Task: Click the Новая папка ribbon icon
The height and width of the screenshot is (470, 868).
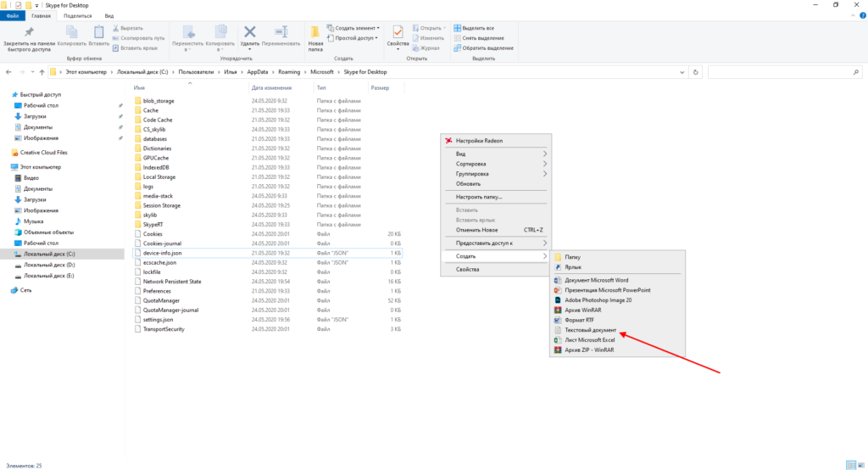Action: click(x=315, y=34)
